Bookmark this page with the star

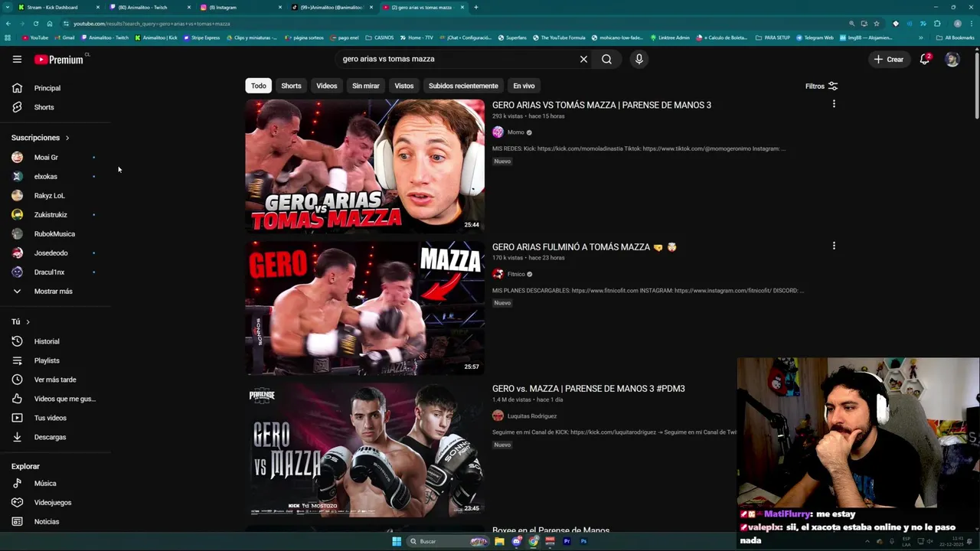tap(877, 24)
